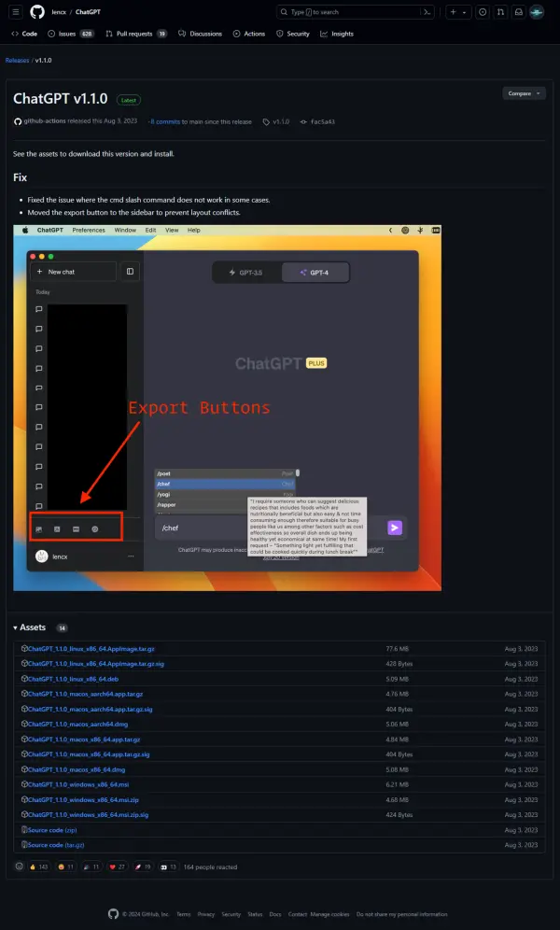Open the notifications inbox icon
The width and height of the screenshot is (560, 930).
pos(519,12)
